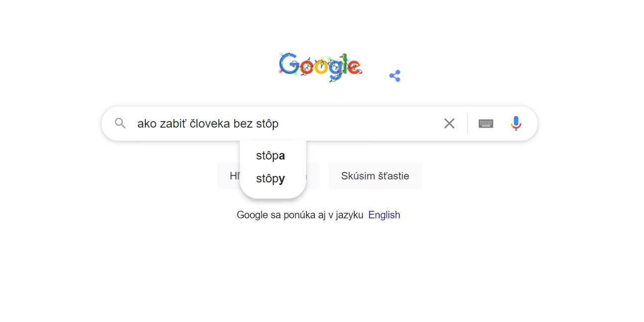Switch the page language to English

click(384, 215)
